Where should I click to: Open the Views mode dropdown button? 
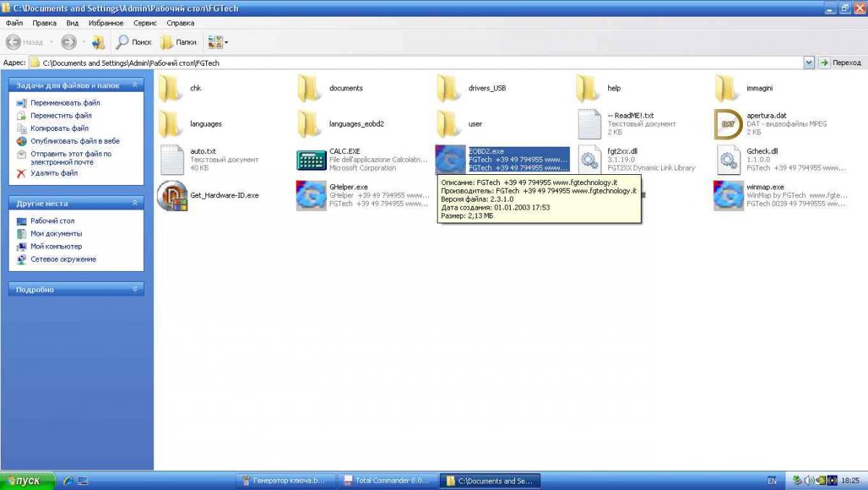pos(218,43)
